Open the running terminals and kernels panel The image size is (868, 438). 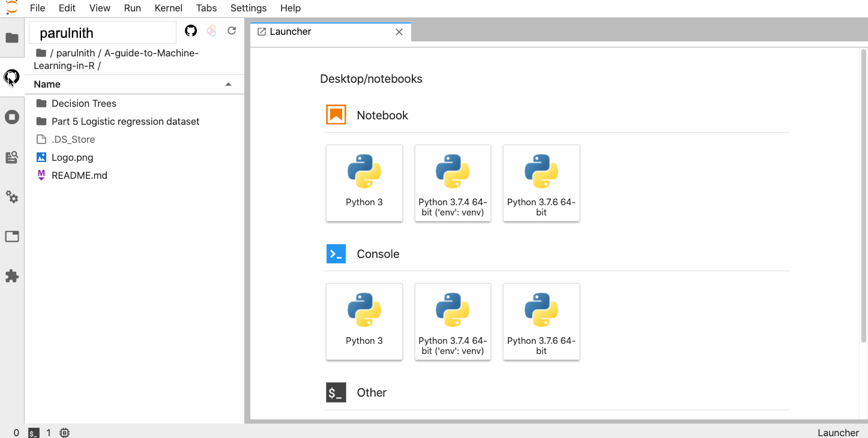pos(12,116)
